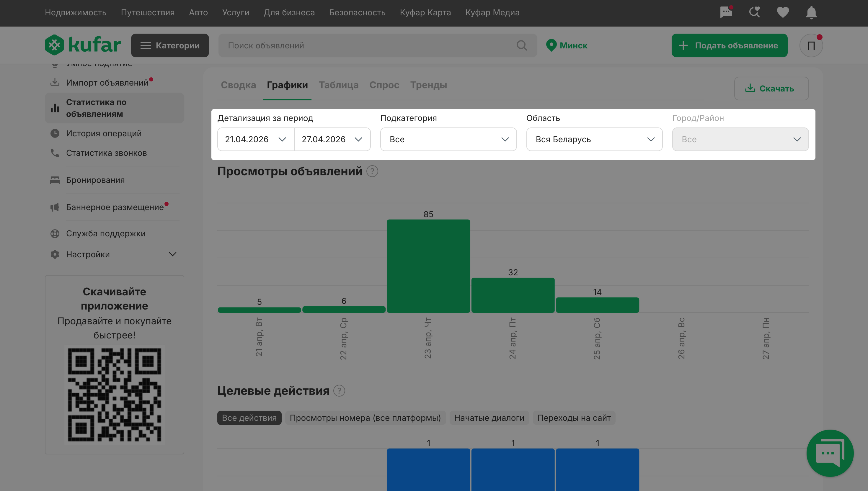Open the profile avatar with letter П
The width and height of the screenshot is (868, 491).
click(x=811, y=45)
